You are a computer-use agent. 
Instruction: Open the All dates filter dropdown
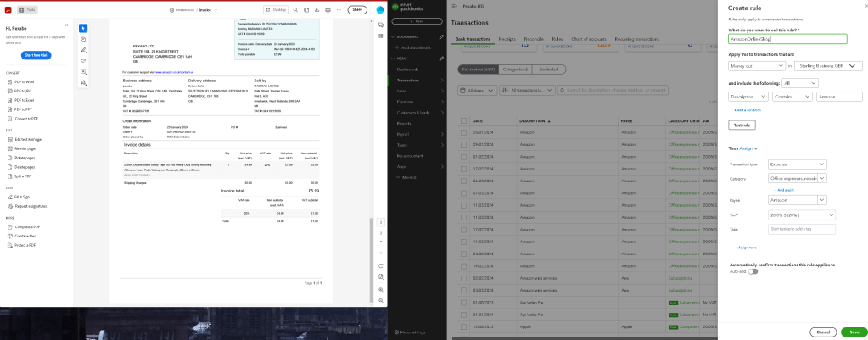coord(477,90)
